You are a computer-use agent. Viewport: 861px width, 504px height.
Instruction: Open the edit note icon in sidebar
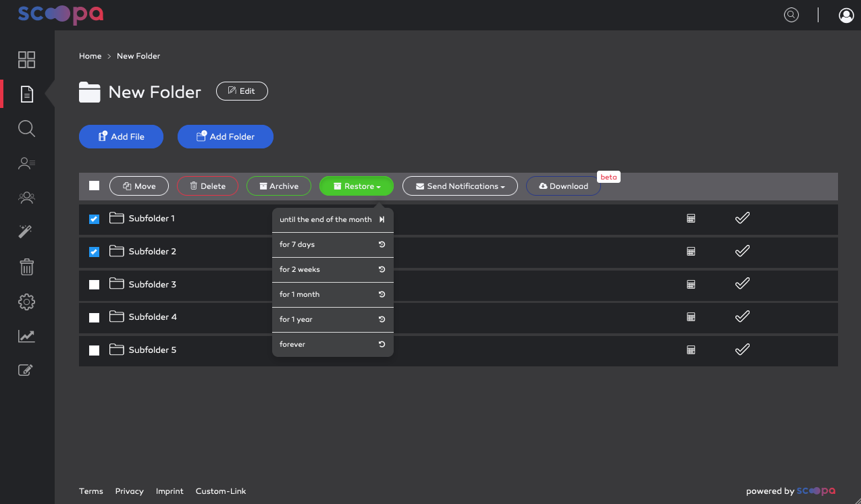pyautogui.click(x=26, y=370)
